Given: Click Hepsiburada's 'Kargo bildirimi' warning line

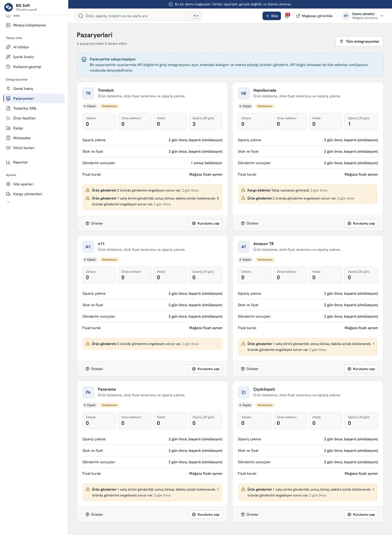Looking at the screenshot, I should coord(287,190).
